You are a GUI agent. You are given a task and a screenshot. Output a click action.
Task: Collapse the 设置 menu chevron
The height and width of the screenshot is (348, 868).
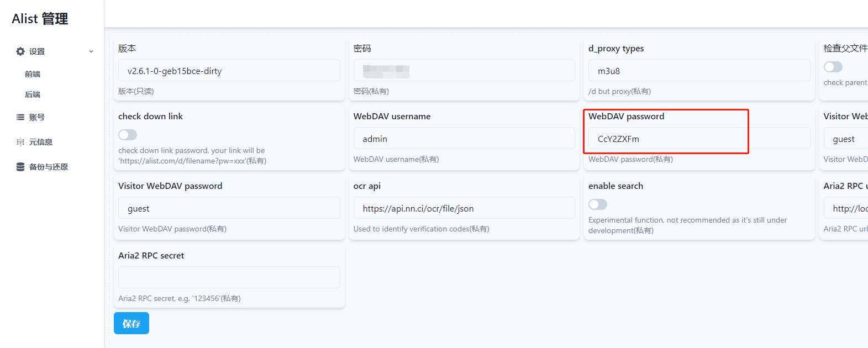91,51
